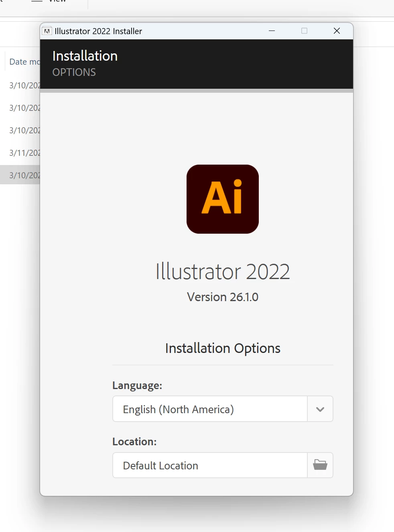The width and height of the screenshot is (394, 532).
Task: Select the highlighted row in Explorer list
Action: [20, 175]
